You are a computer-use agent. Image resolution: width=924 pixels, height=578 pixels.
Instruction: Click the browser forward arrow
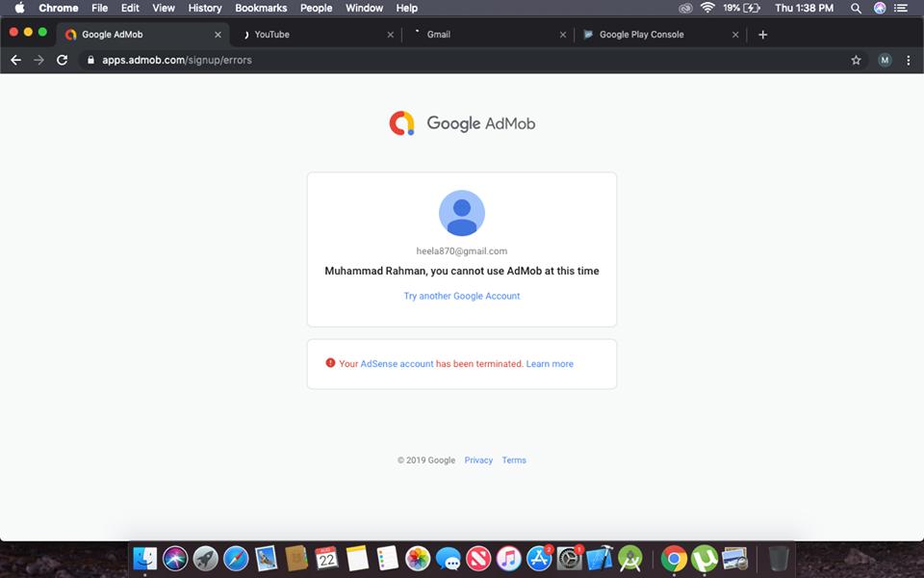38,60
